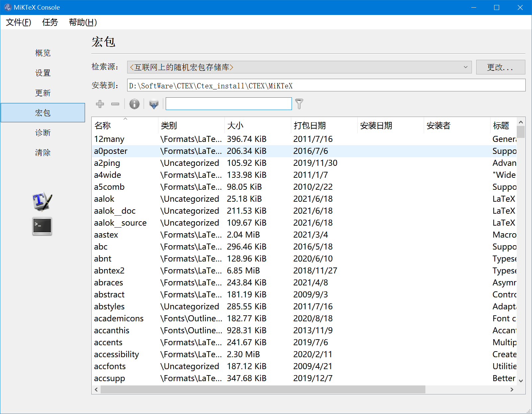The width and height of the screenshot is (532, 414).
Task: Click the uninstall package minus icon
Action: (x=115, y=104)
